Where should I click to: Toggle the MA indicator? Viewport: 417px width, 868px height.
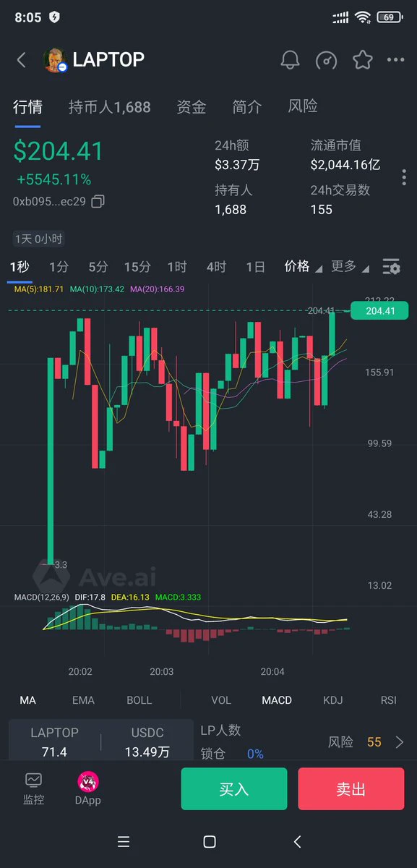[27, 700]
